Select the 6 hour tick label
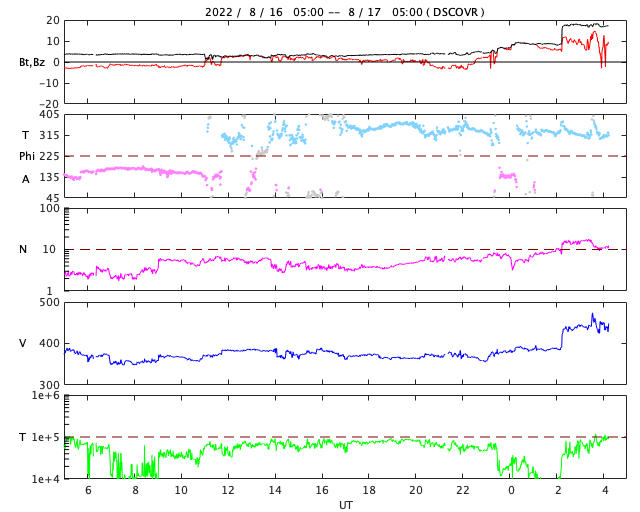The image size is (640, 512). (88, 491)
